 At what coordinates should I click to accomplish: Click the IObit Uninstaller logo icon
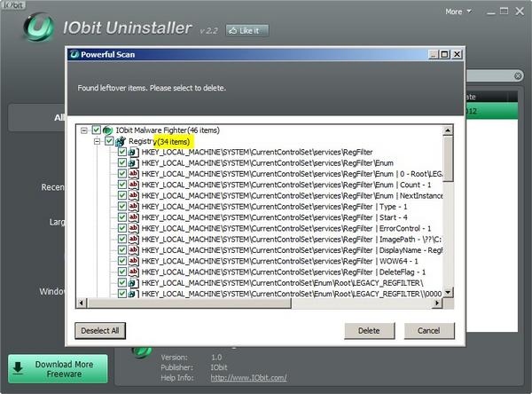coord(39,27)
